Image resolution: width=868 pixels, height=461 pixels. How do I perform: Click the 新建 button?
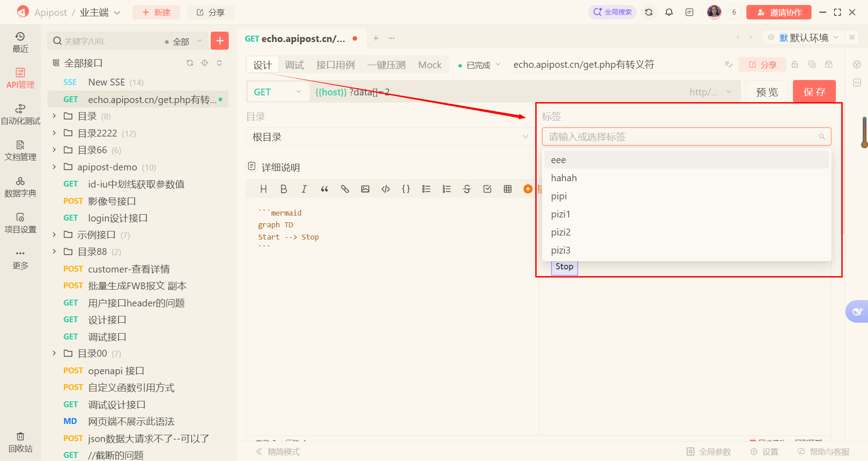click(x=156, y=12)
